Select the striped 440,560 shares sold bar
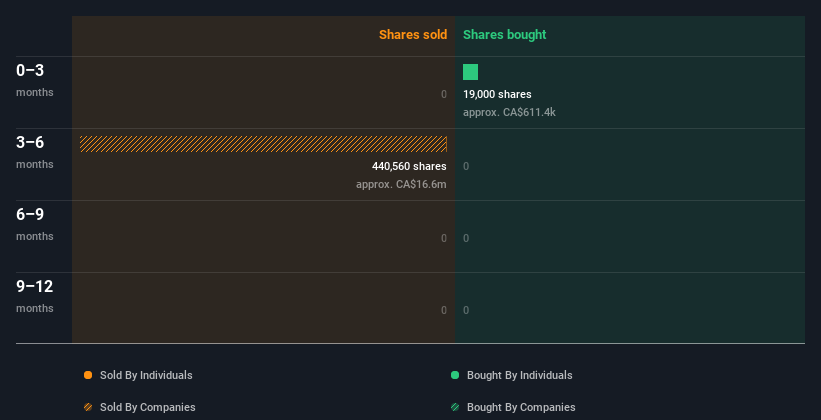Viewport: 821px width, 420px height. click(x=263, y=144)
